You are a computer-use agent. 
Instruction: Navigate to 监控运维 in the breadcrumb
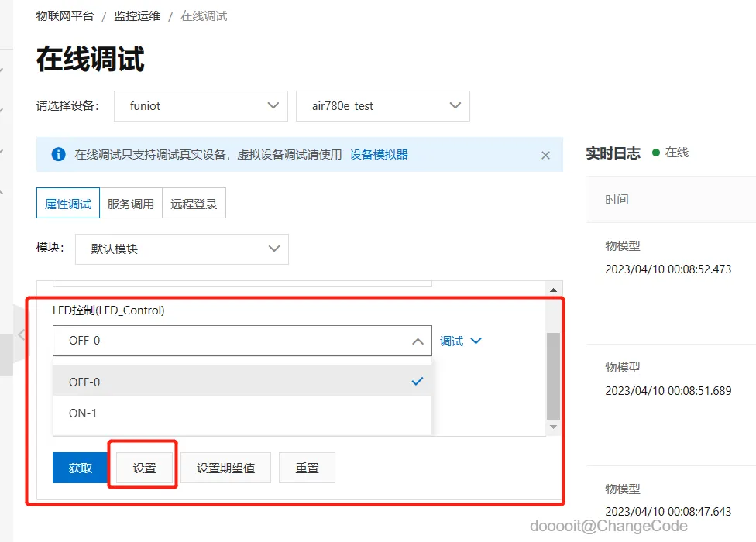(x=136, y=15)
